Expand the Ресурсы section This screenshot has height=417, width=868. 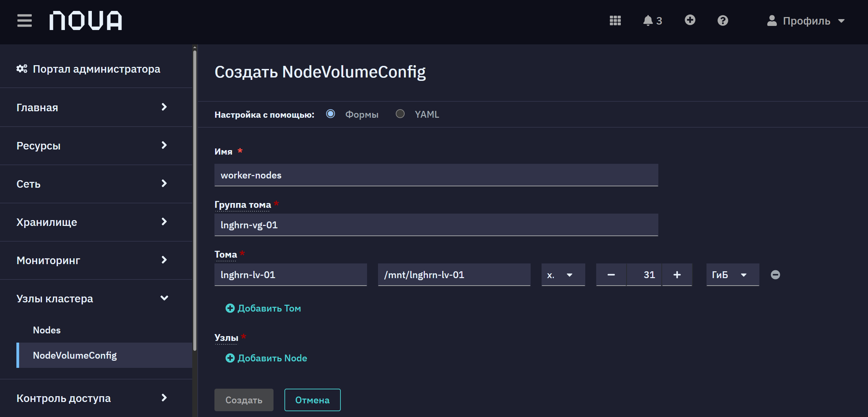coord(96,145)
